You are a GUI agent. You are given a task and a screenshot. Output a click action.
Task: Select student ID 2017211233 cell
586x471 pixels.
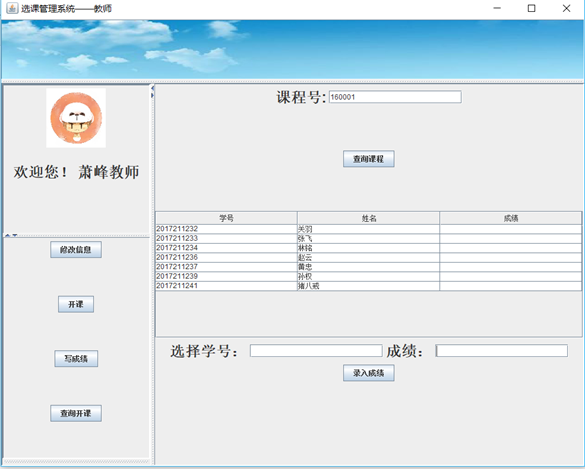226,238
